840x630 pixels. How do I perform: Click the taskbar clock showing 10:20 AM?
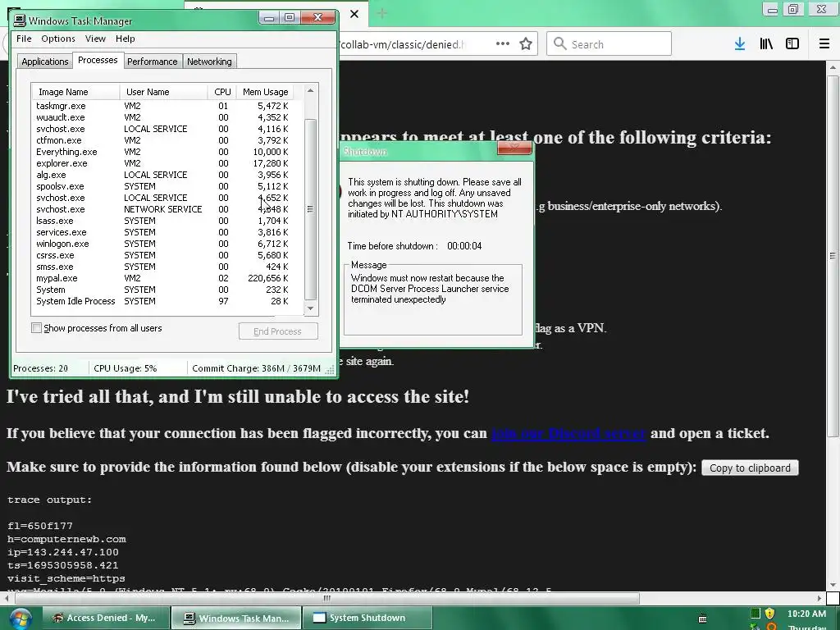coord(806,614)
